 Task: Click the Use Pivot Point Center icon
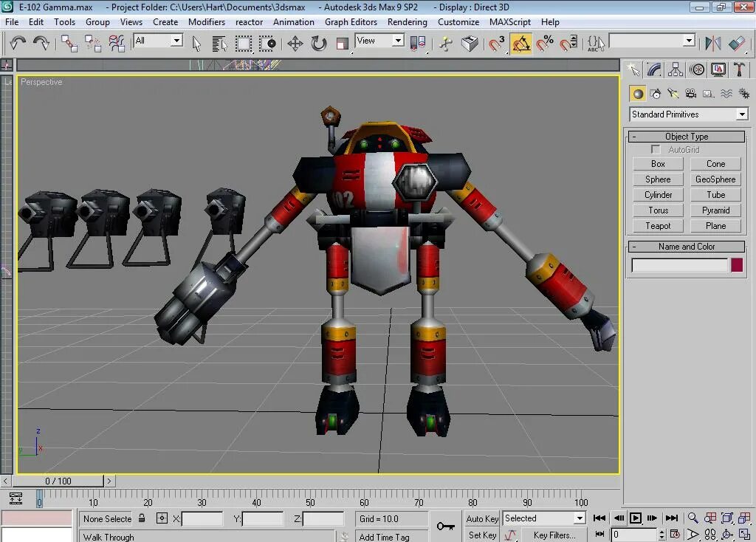[418, 44]
